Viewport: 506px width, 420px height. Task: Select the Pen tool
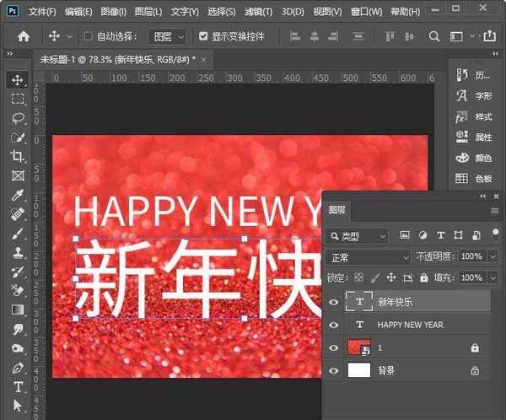click(x=18, y=368)
